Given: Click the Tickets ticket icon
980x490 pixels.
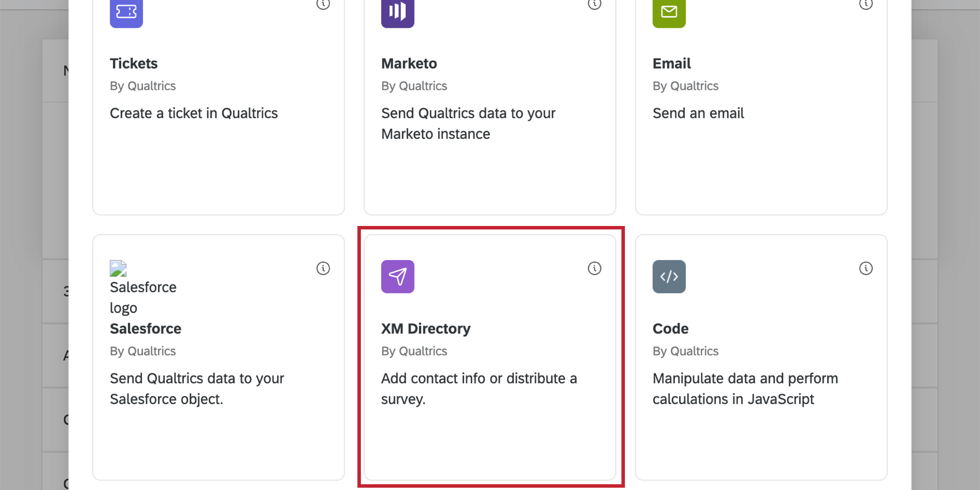Looking at the screenshot, I should click(x=126, y=13).
